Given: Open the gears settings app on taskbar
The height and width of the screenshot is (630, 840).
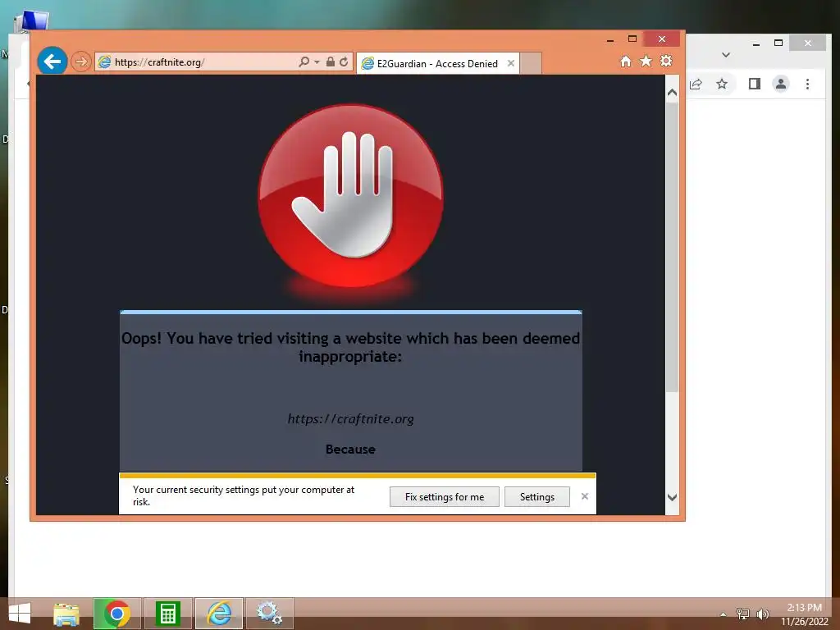Looking at the screenshot, I should click(x=269, y=614).
